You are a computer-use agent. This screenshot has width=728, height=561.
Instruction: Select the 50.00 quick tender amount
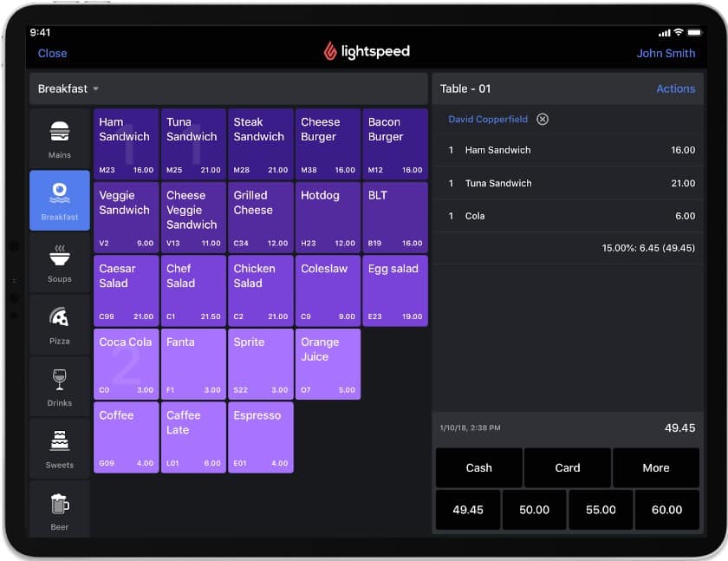pyautogui.click(x=534, y=510)
